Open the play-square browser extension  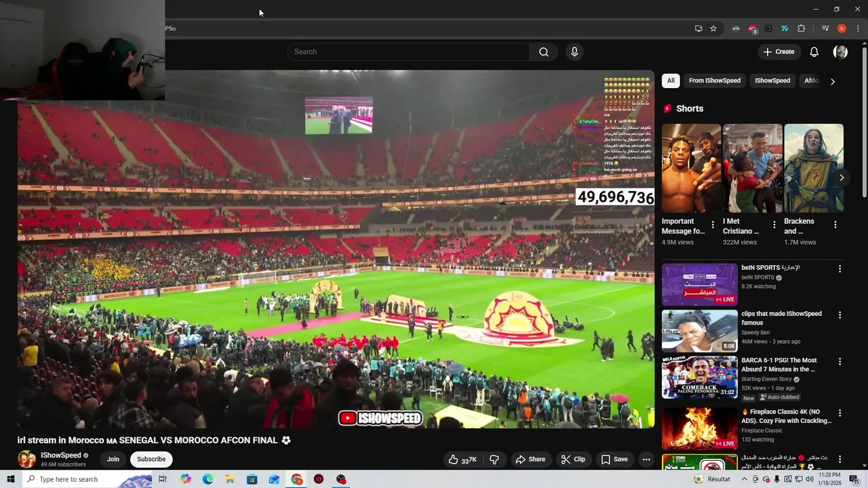[x=768, y=28]
